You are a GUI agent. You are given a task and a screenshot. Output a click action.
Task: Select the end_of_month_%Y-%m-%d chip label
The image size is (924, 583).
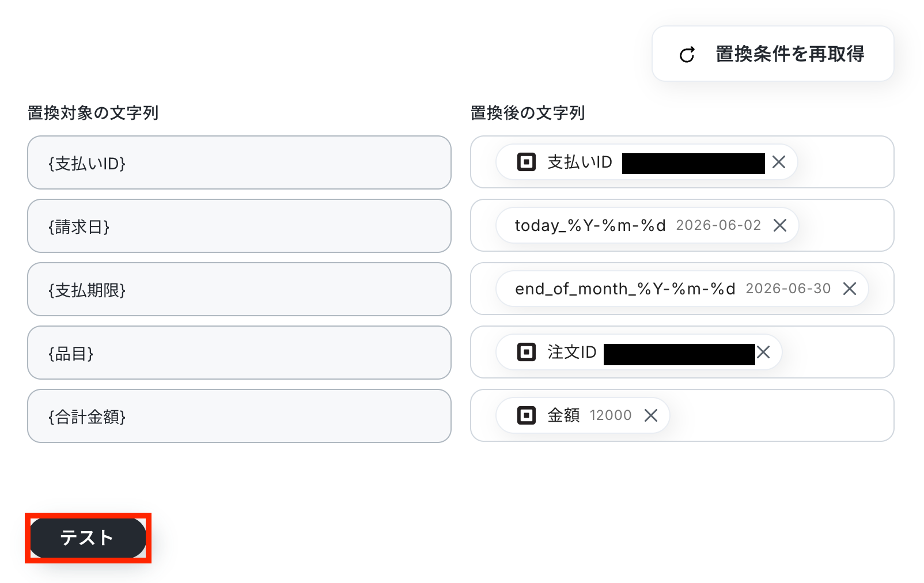coord(625,289)
